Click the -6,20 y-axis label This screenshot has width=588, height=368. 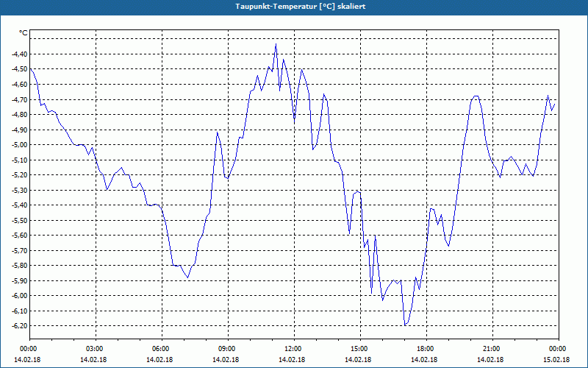coord(20,326)
